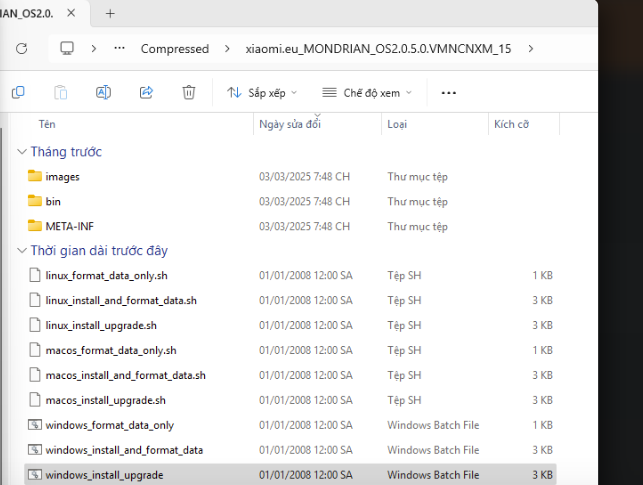
Task: Sort by the Kích cỡ column header
Action: click(x=511, y=124)
